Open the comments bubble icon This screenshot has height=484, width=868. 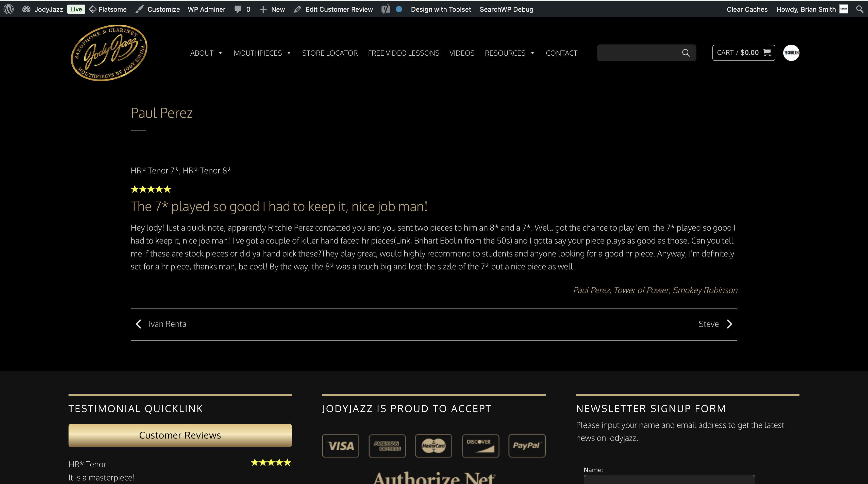238,9
